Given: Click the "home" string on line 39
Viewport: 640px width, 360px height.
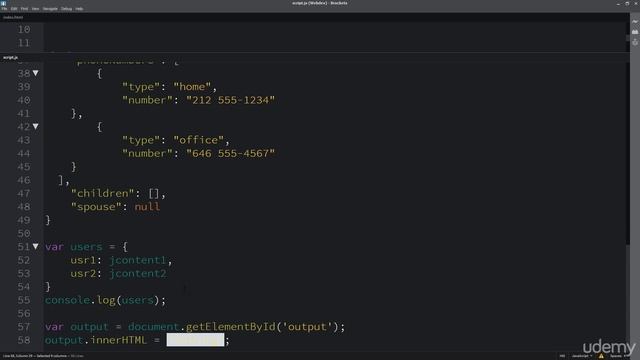Looking at the screenshot, I should (192, 87).
